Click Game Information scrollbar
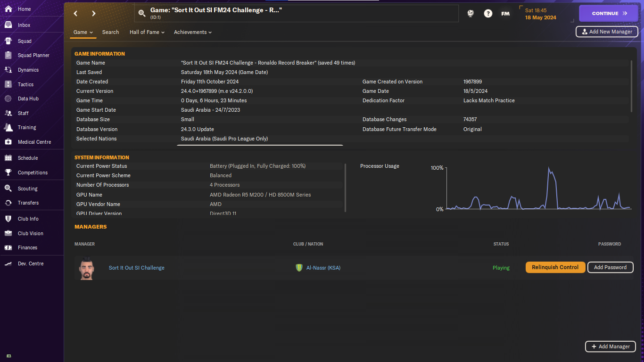This screenshot has width=644, height=362. click(x=631, y=86)
